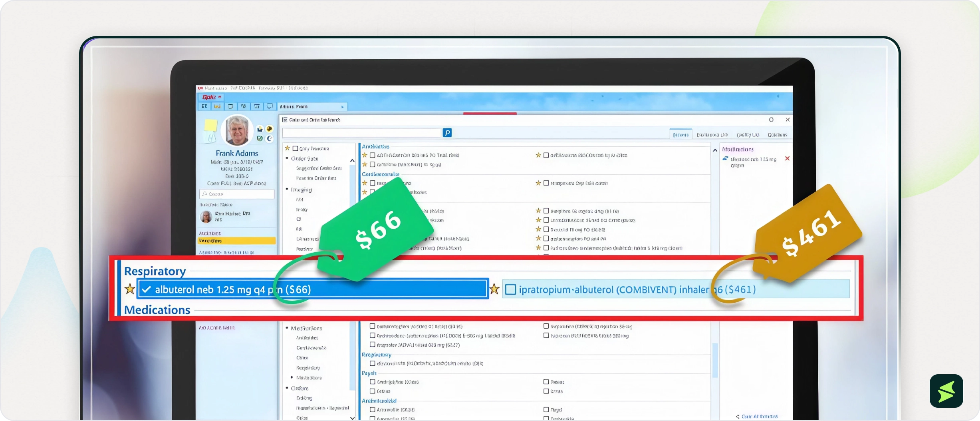Remove the selected medication with the red X
This screenshot has height=421, width=980.
pos(787,159)
